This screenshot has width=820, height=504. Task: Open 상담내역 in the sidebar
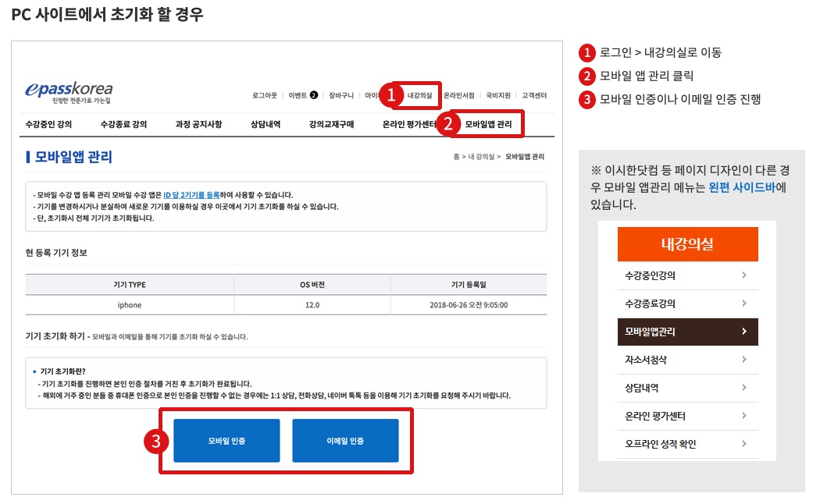pyautogui.click(x=688, y=388)
